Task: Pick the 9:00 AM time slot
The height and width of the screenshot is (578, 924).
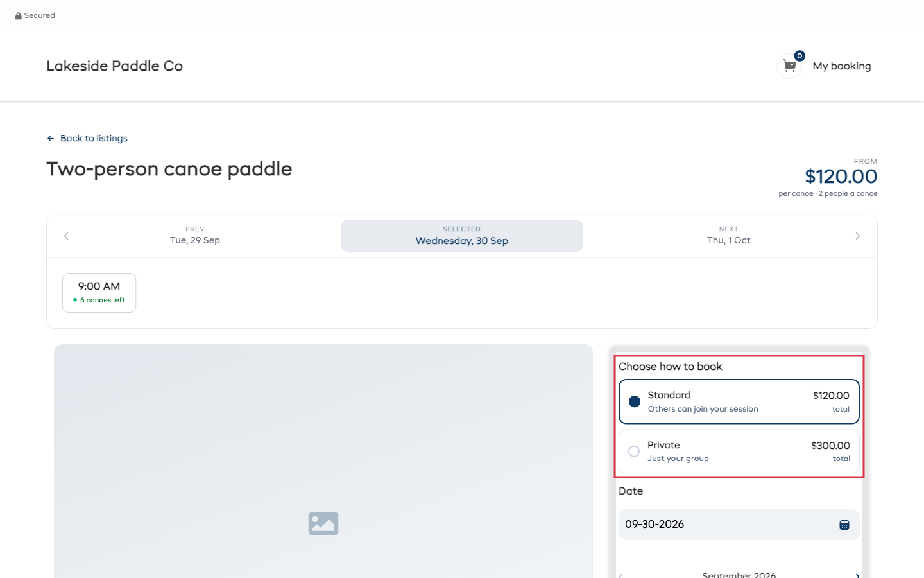Action: (x=99, y=293)
